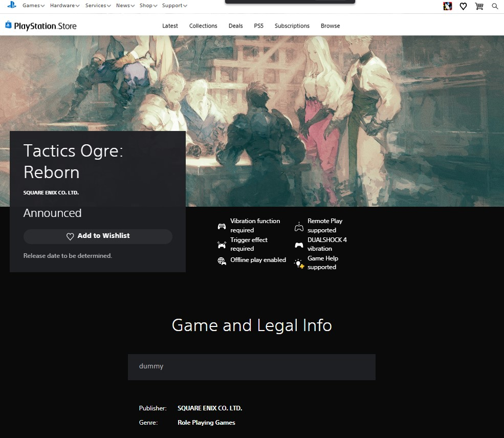Open the shopping cart icon
Image resolution: width=504 pixels, height=438 pixels.
click(x=479, y=6)
